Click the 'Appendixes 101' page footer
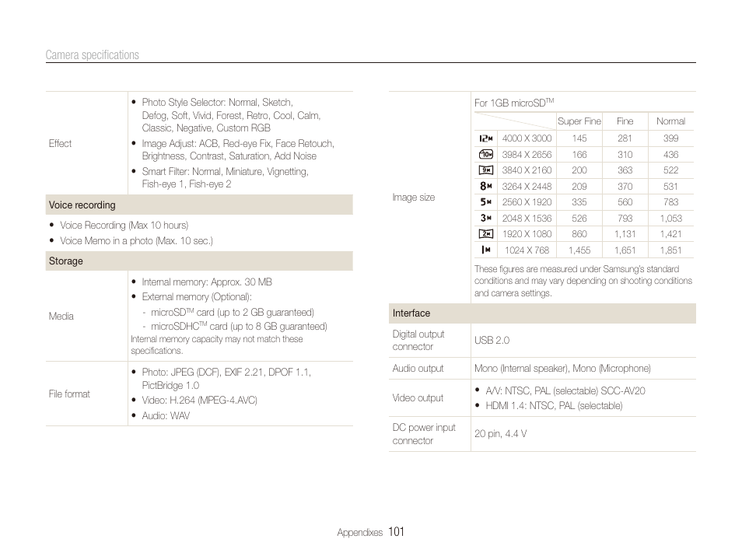742x560 pixels. 370,532
